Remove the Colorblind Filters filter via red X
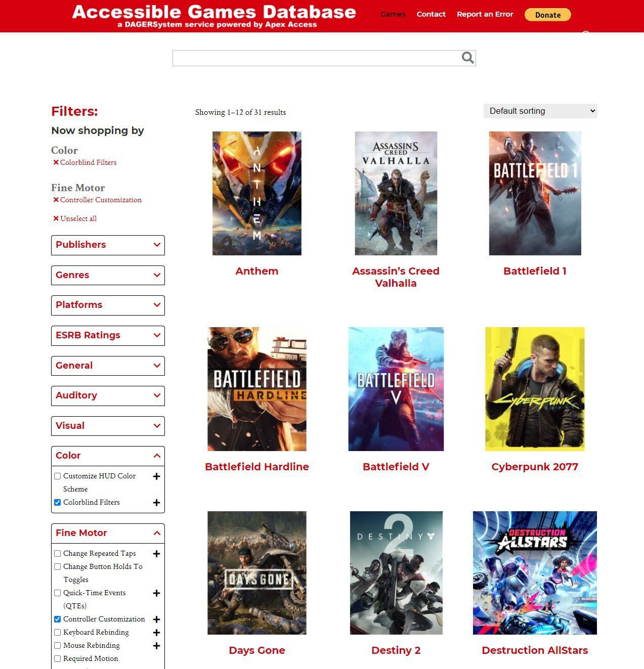The image size is (644, 669). [x=56, y=162]
